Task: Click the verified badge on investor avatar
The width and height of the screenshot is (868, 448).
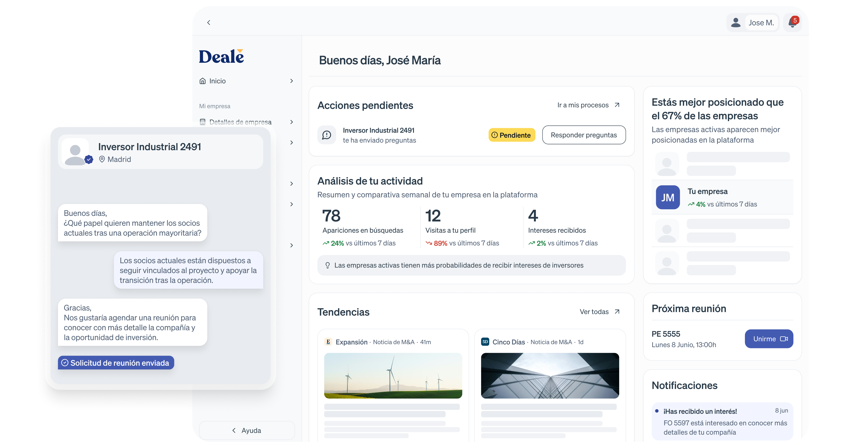Action: (89, 160)
